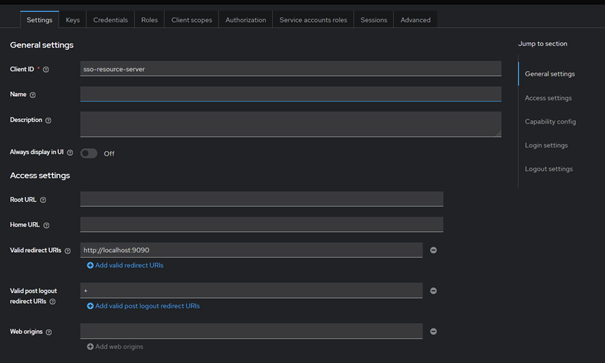The width and height of the screenshot is (605, 363).
Task: Click Add valid post logout redirect URIs
Action: pos(143,306)
